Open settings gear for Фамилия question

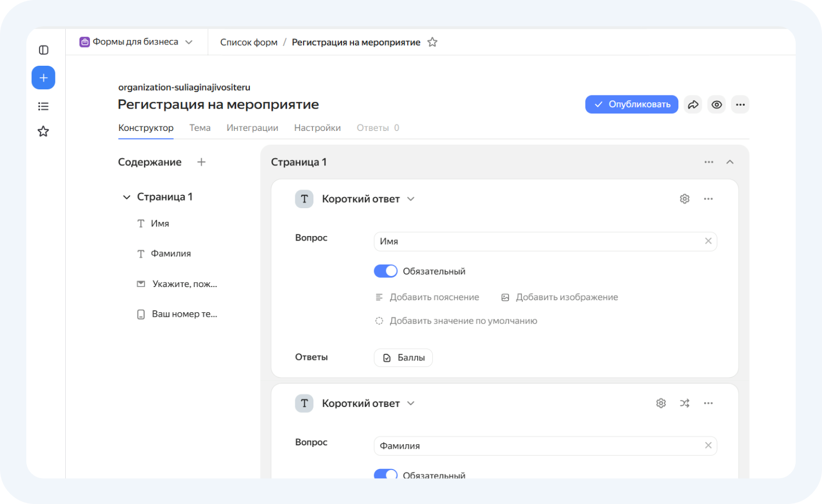click(x=661, y=403)
